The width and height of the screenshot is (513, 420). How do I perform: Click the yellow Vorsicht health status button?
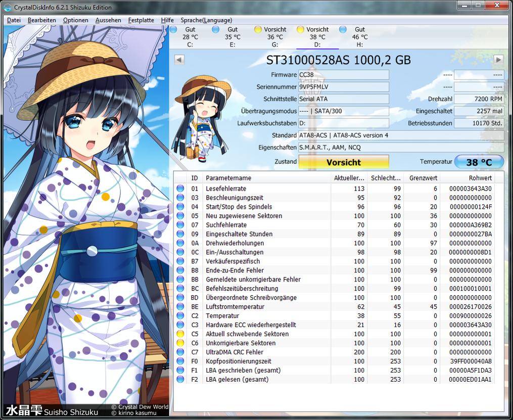pyautogui.click(x=344, y=162)
